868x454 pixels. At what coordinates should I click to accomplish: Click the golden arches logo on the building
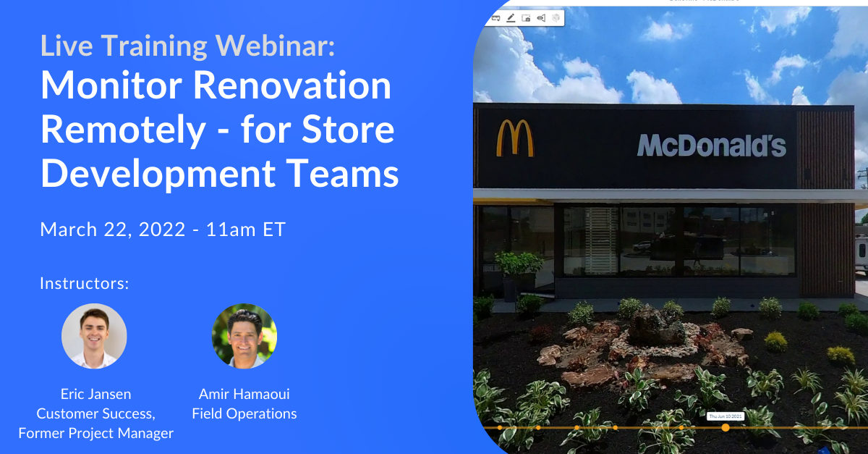coord(515,138)
